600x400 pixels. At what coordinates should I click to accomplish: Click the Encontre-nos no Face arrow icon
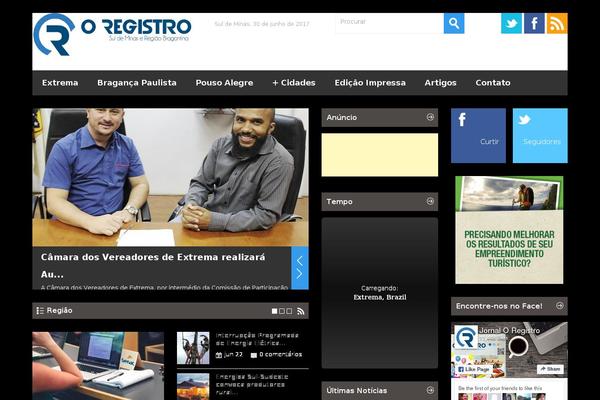[560, 306]
